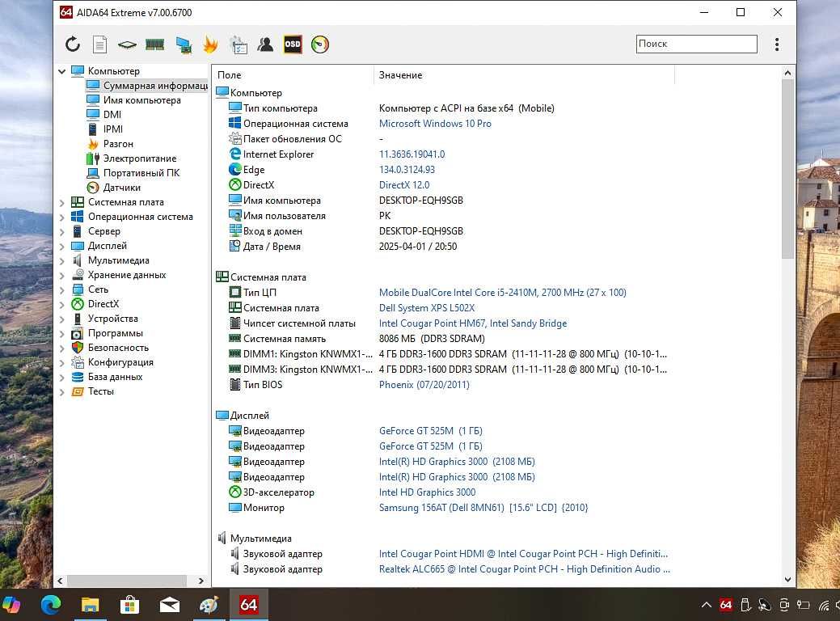Open File Explorer from the taskbar
This screenshot has width=840, height=621.
pyautogui.click(x=90, y=606)
